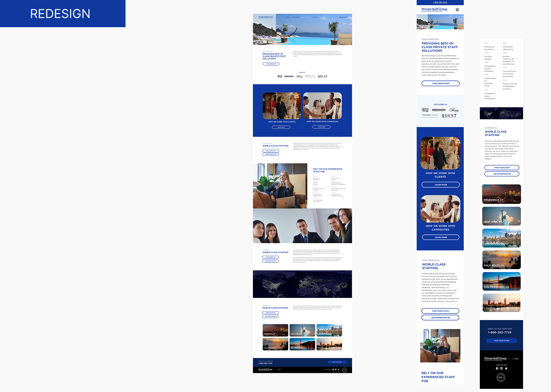This screenshot has height=392, width=551.
Task: Tap the Twitter icon in mobile footer
Action: click(x=506, y=369)
